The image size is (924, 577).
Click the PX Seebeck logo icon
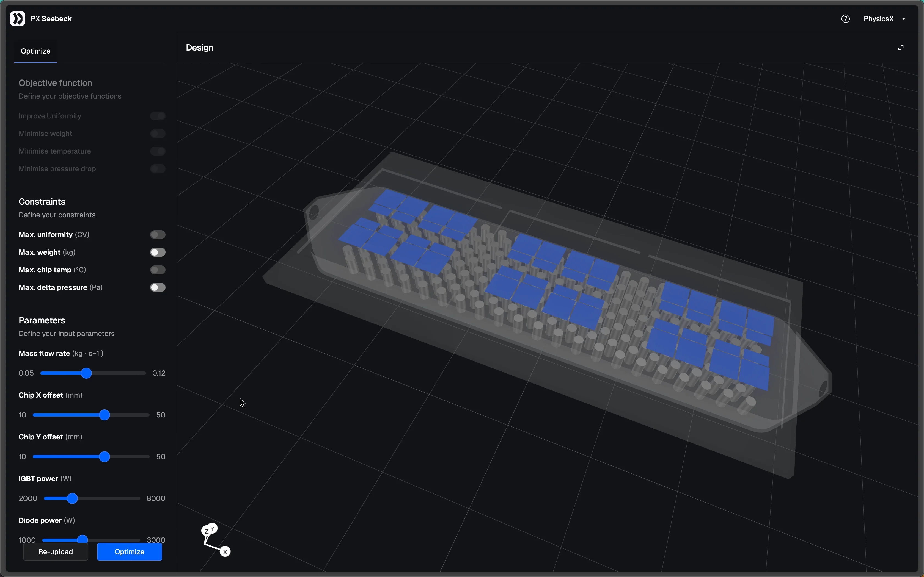18,19
